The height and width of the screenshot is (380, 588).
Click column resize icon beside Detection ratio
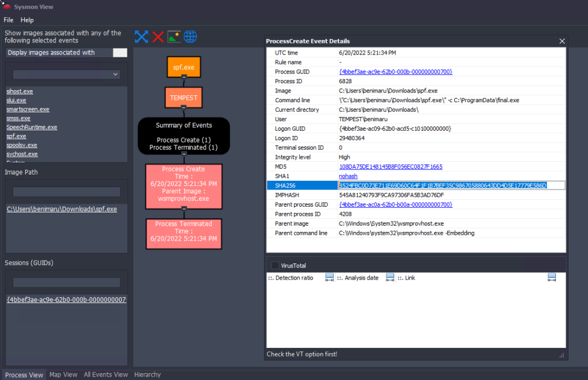[x=330, y=278]
